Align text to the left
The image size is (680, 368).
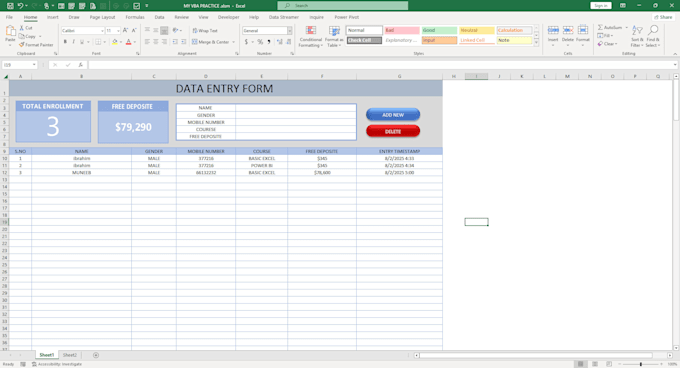147,42
